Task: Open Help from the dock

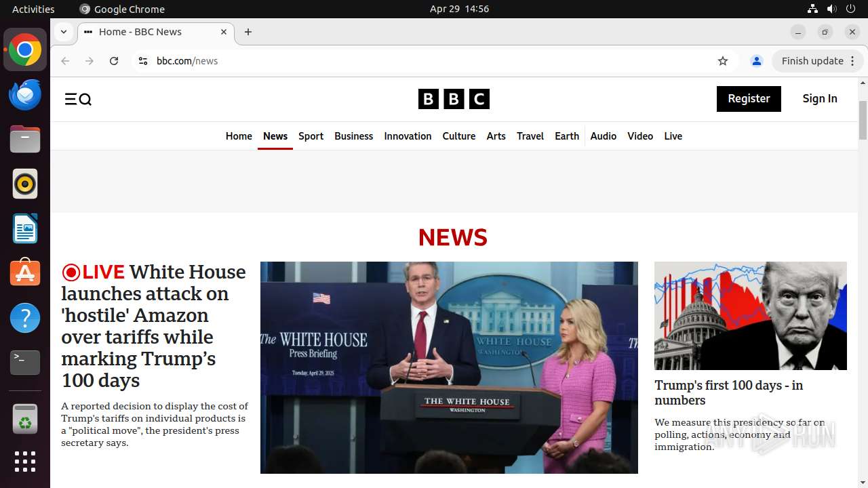Action: [25, 318]
